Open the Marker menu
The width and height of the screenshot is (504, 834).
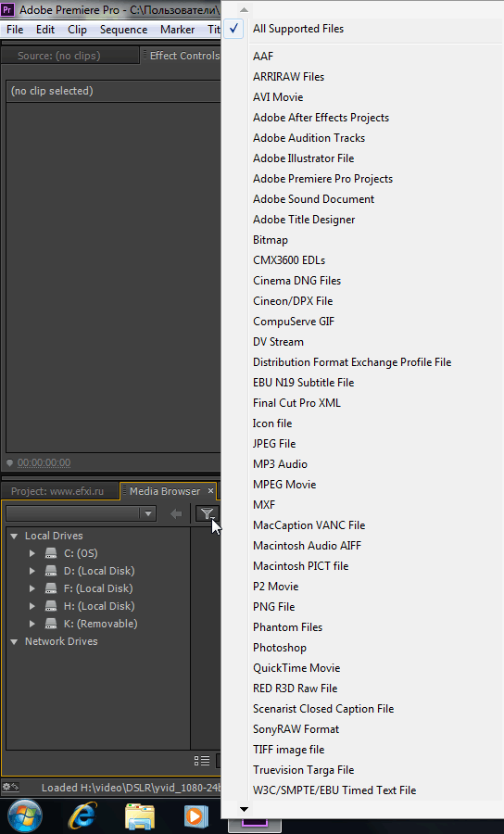(177, 30)
